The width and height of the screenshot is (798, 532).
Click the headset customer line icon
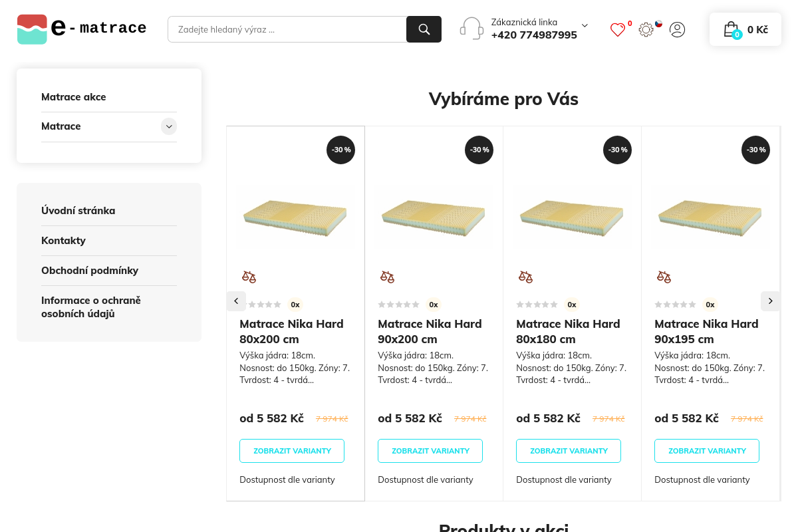[x=471, y=29]
